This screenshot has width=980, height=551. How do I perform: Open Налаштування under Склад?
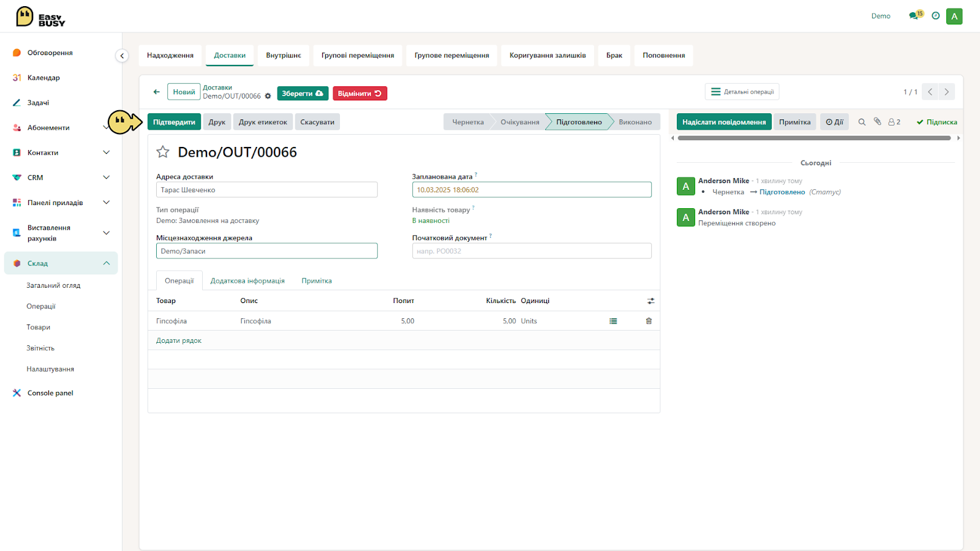50,369
